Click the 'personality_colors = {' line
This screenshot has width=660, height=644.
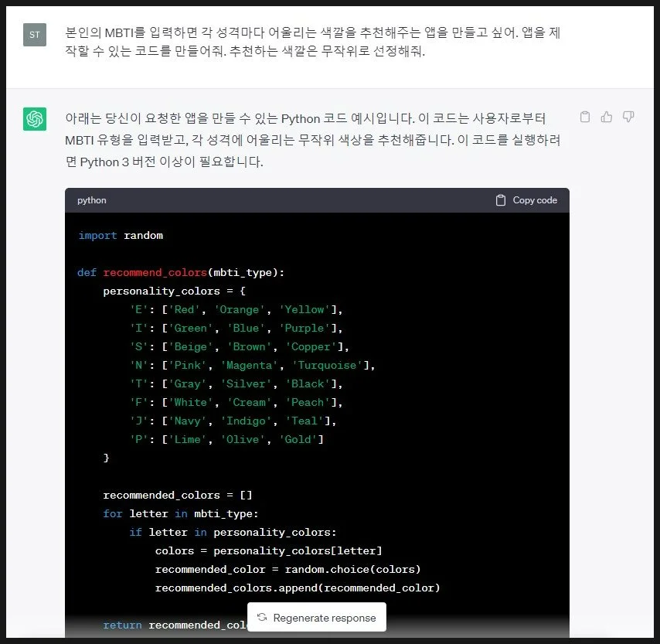174,291
